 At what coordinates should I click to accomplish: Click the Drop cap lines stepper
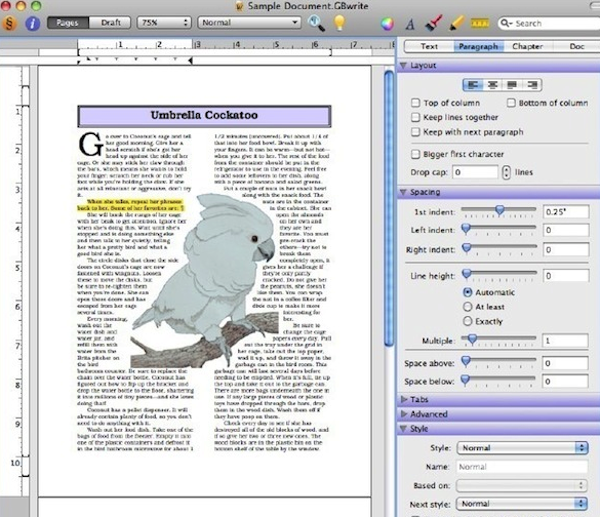coord(506,172)
